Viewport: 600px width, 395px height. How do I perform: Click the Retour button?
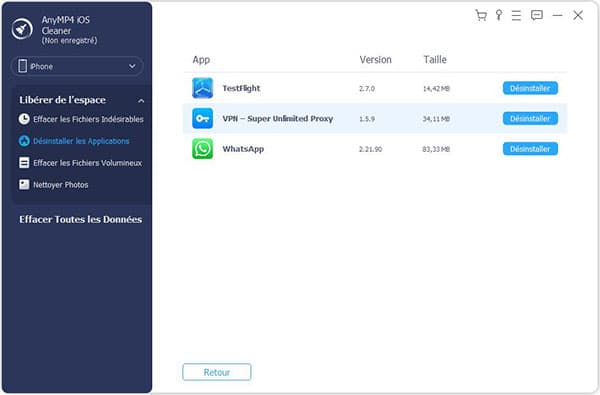(217, 372)
